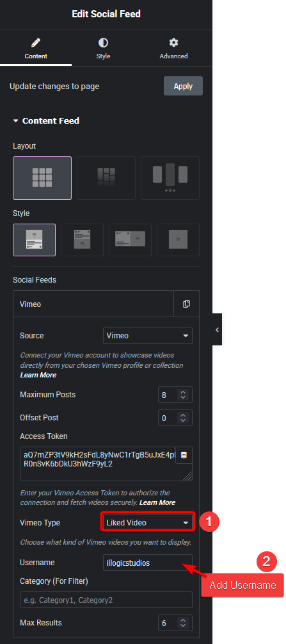
Task: Open dynamic tags icon for Access Token
Action: 184,455
